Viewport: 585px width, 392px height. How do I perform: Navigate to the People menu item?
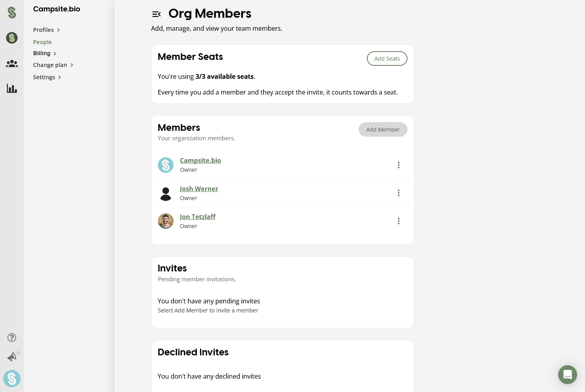tap(42, 42)
